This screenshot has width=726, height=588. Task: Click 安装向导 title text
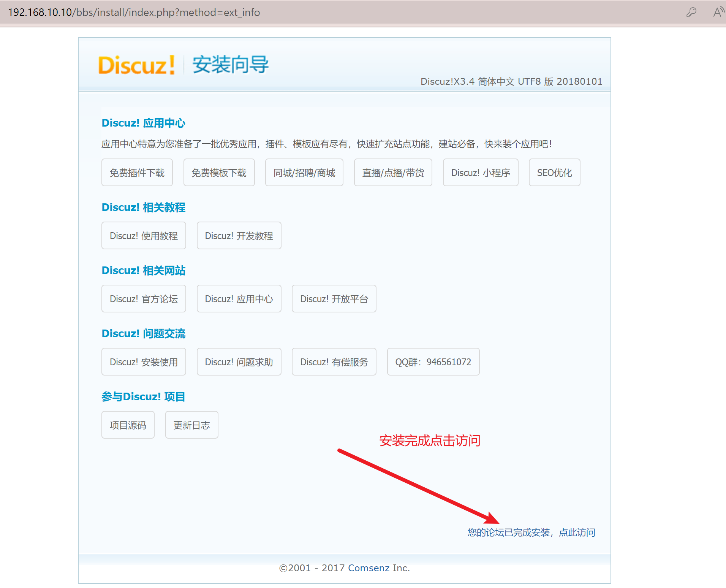coord(231,64)
